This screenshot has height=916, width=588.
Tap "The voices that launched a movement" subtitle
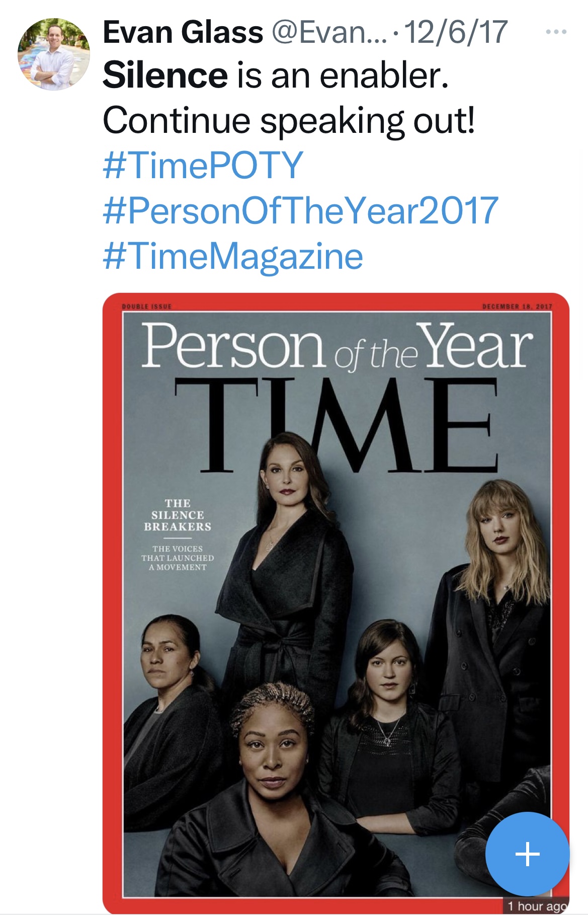[178, 558]
